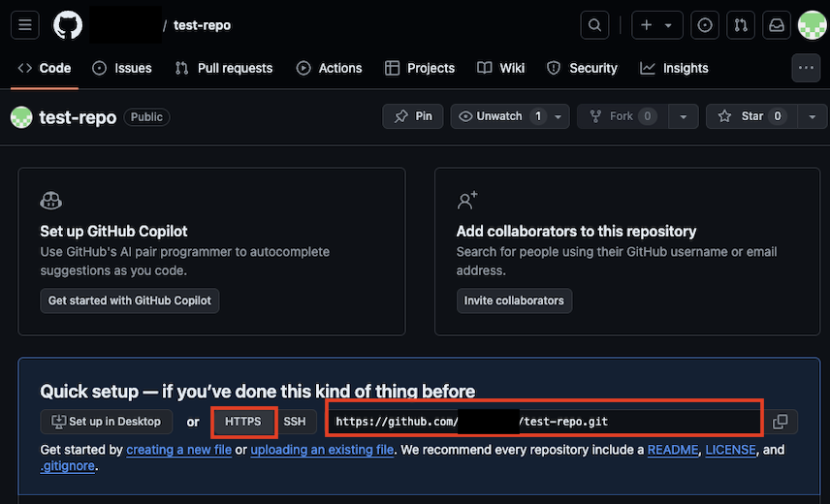The height and width of the screenshot is (504, 830).
Task: Click Set up in Desktop button
Action: 107,422
